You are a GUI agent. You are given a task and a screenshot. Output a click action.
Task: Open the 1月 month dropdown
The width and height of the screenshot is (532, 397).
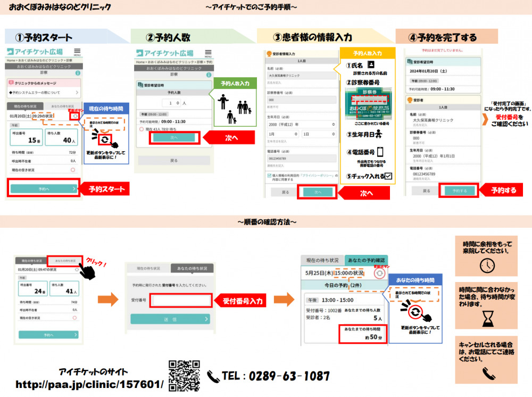point(282,134)
